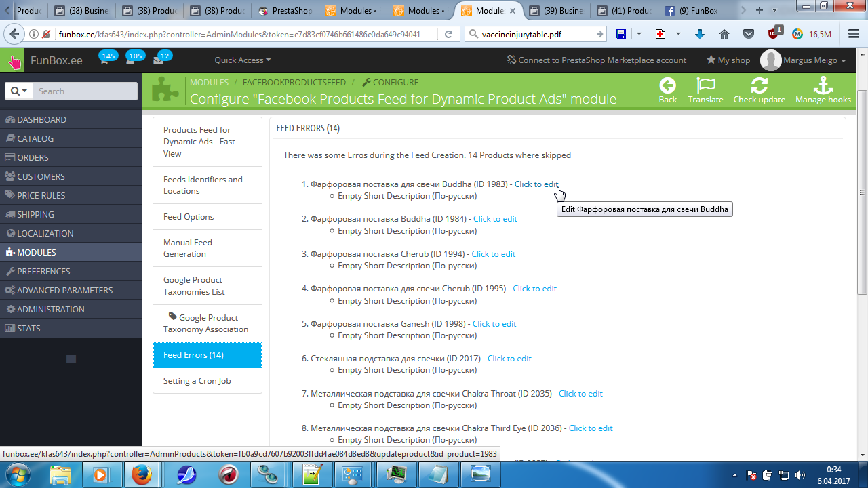Open the dropdown arrow beside the floppy icon

[x=639, y=34]
